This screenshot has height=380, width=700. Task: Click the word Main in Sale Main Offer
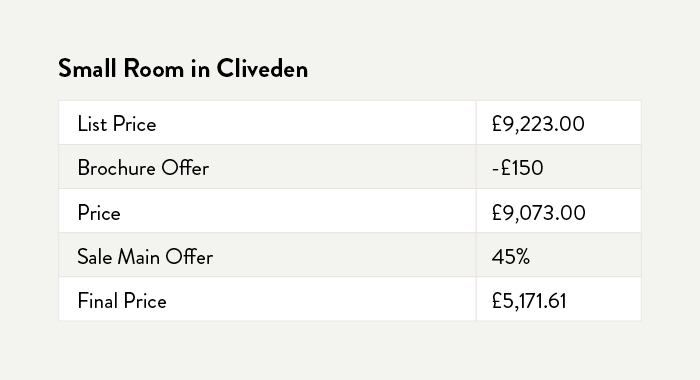pyautogui.click(x=138, y=257)
